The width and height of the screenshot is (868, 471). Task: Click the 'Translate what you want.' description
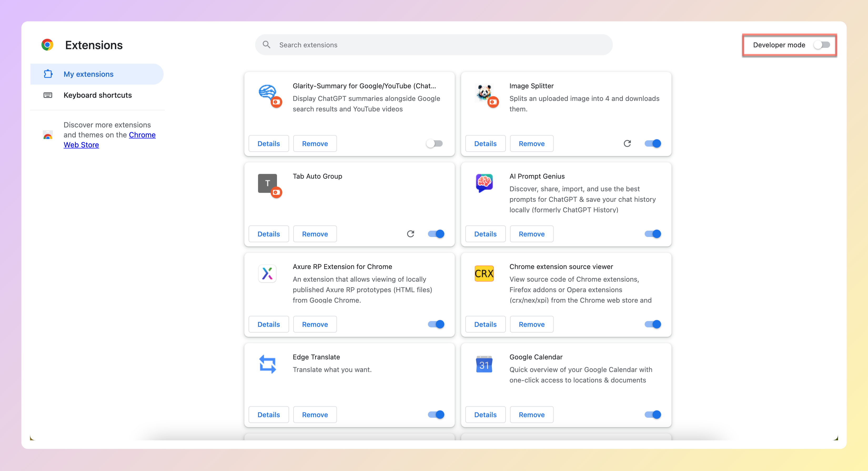332,369
